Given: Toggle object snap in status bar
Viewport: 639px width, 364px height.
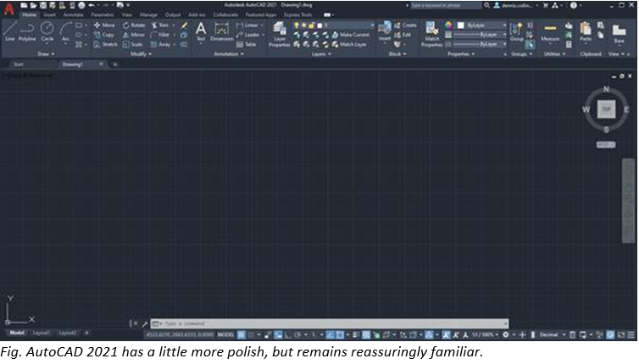Looking at the screenshot, I should 340,334.
